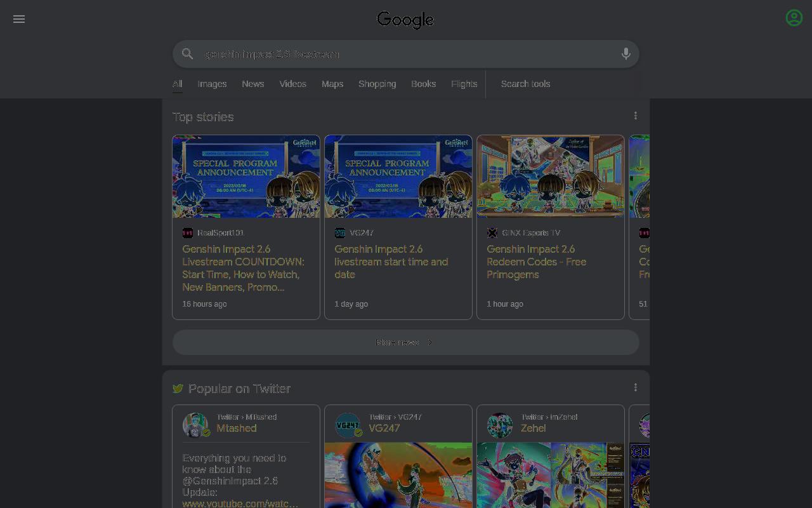Click Zehel's Twitter avatar

click(500, 425)
